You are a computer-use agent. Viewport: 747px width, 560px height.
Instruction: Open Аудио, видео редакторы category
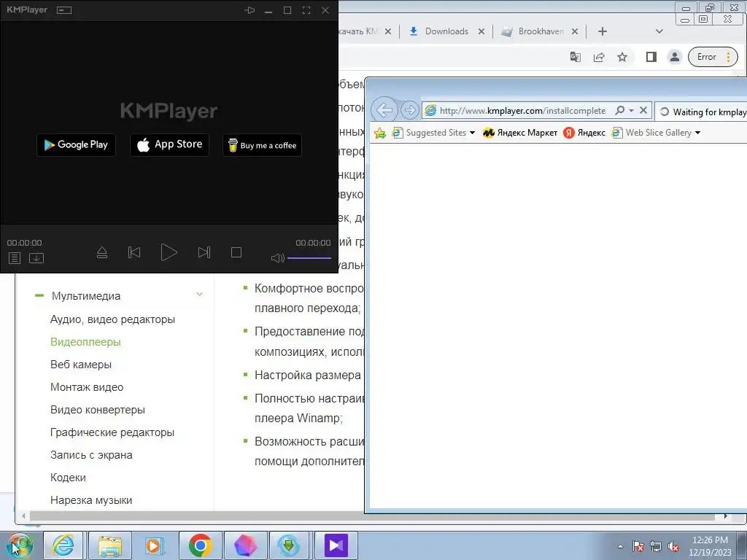(112, 319)
